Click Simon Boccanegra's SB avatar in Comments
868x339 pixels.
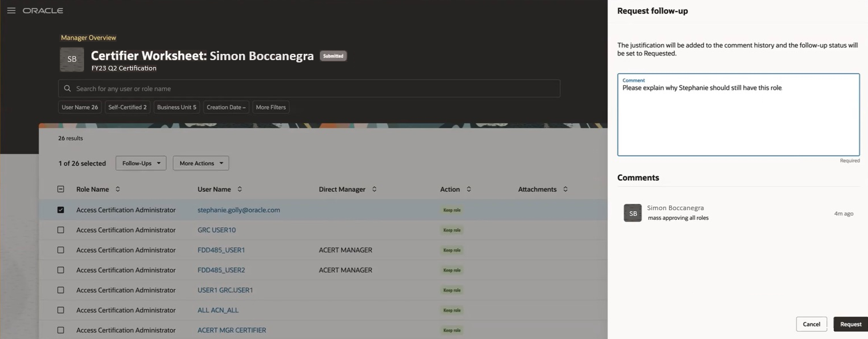pyautogui.click(x=632, y=212)
